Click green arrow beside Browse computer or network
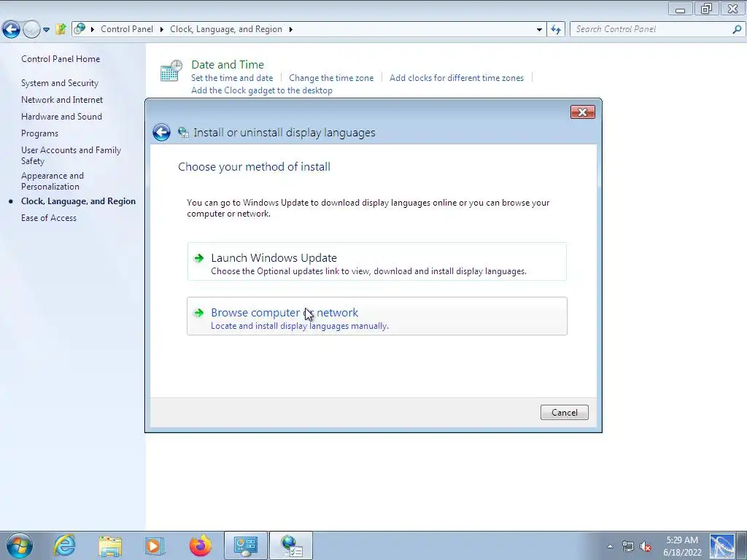 [x=198, y=313]
